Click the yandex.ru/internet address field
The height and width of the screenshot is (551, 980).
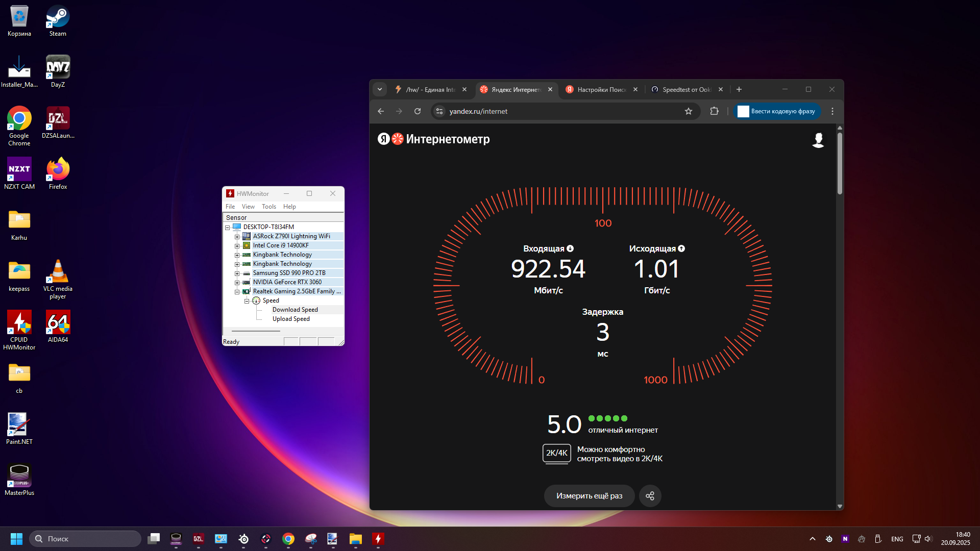tap(561, 111)
